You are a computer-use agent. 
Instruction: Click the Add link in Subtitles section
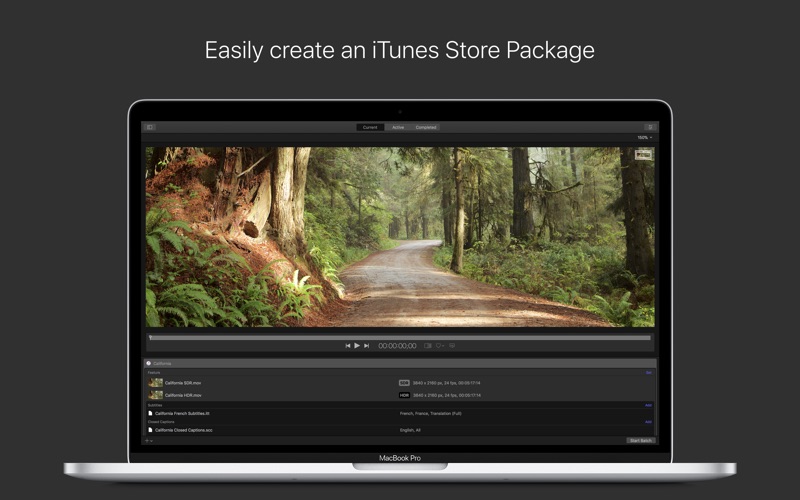point(648,405)
